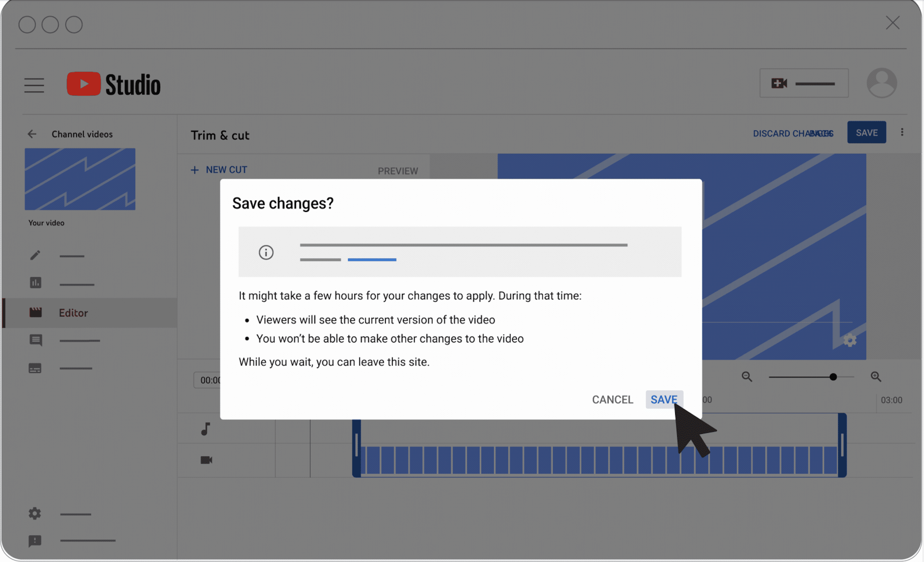Click the Settings gear icon
Image resolution: width=924 pixels, height=562 pixels.
(x=34, y=513)
